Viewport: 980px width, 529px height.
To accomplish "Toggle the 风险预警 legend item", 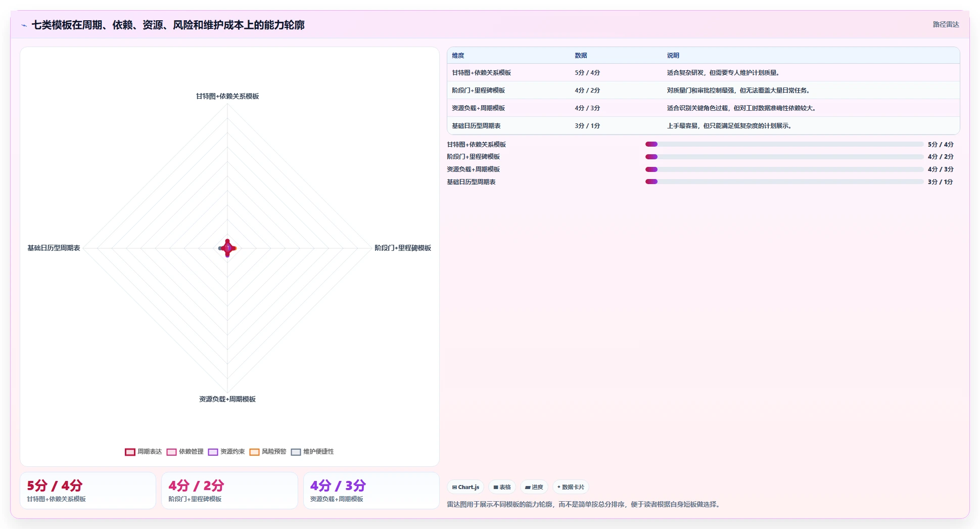I will pos(268,452).
